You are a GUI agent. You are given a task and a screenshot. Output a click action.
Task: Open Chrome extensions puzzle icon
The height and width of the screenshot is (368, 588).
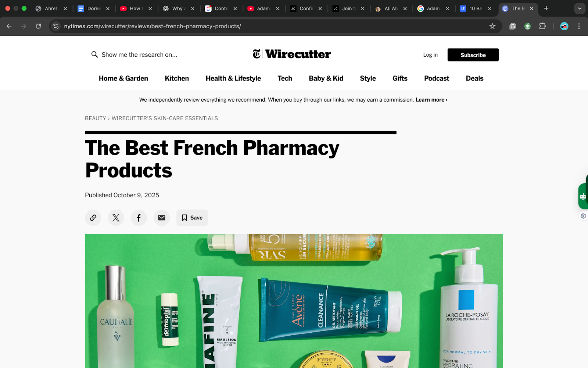[x=542, y=26]
